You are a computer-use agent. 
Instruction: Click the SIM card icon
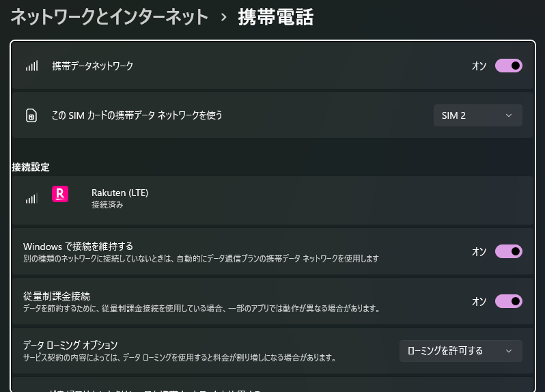point(31,116)
